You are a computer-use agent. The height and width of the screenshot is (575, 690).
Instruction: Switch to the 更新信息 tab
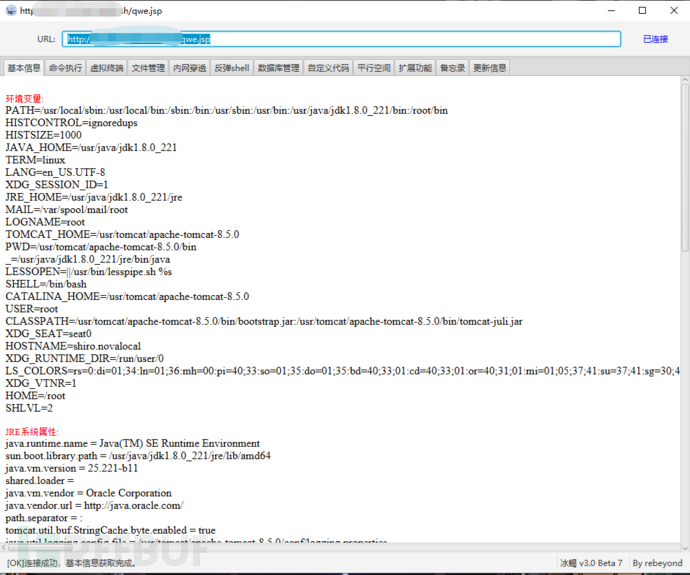(489, 68)
